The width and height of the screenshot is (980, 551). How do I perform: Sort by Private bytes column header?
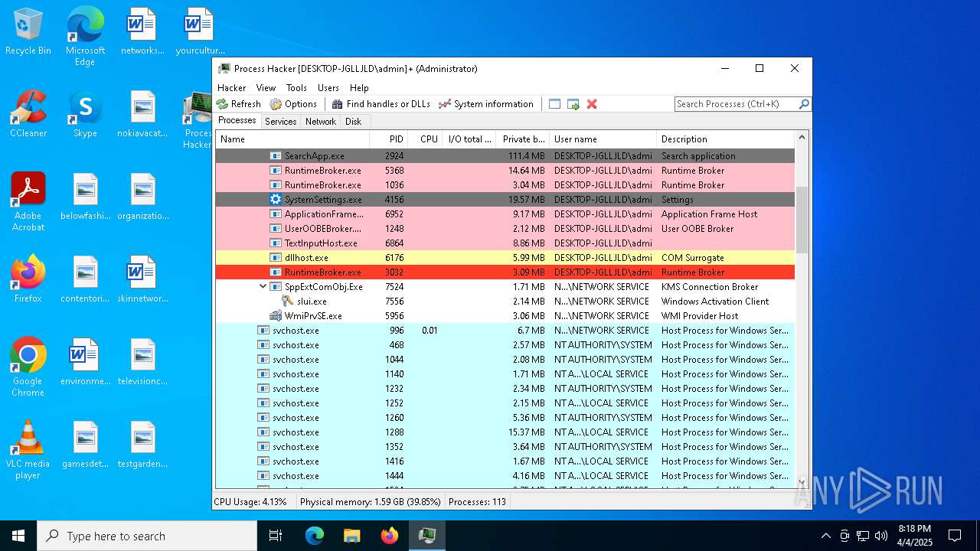[x=522, y=139]
